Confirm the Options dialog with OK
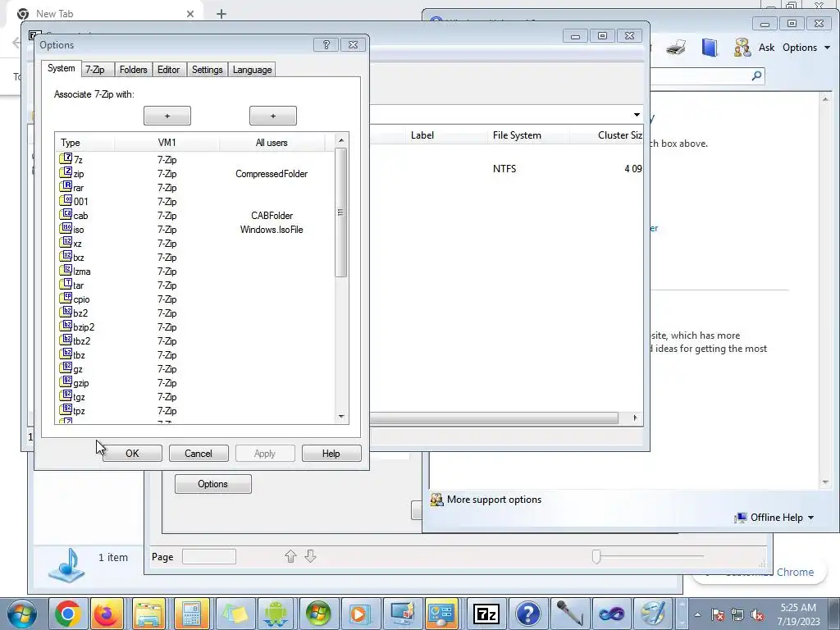840x630 pixels. point(132,453)
